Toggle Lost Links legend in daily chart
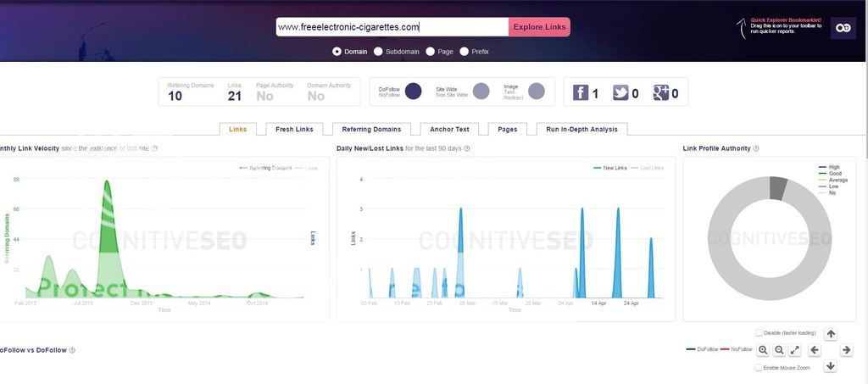This screenshot has width=868, height=384. click(648, 168)
